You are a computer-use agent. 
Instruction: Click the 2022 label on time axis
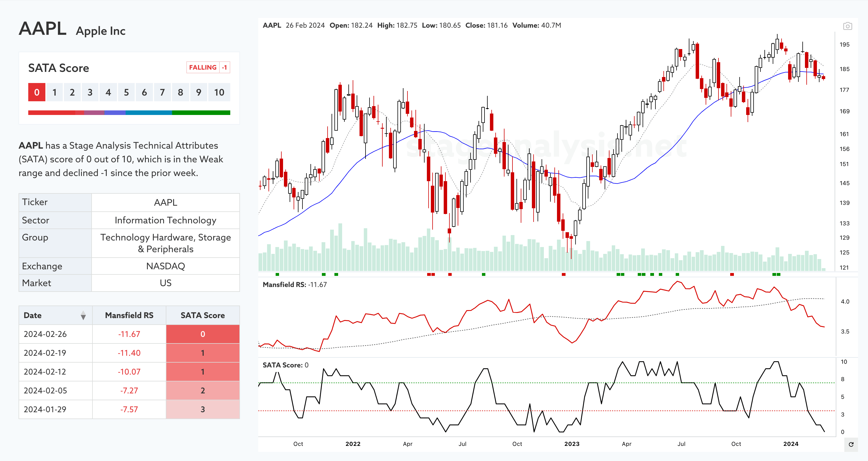(x=353, y=444)
